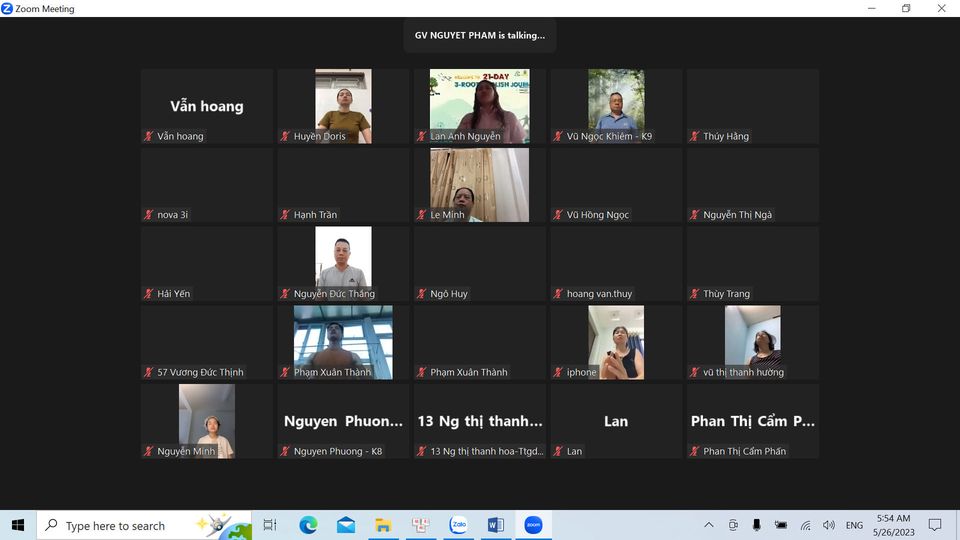Click the 'GV NGUYET PHAM is talking...' banner
960x540 pixels.
479,36
